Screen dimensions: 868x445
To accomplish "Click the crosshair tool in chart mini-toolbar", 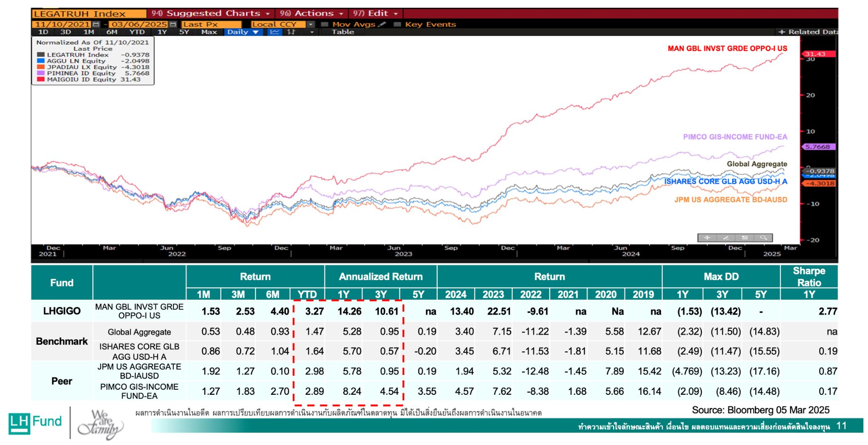I will coord(707,238).
